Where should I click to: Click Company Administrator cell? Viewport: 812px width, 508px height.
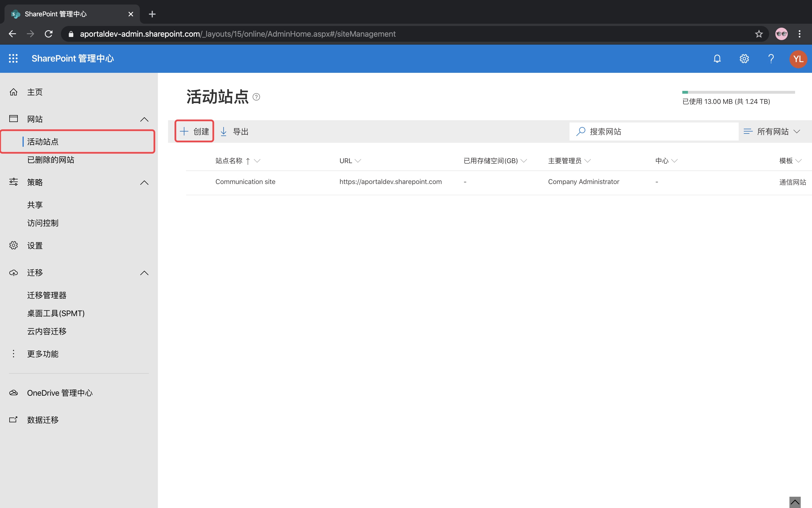tap(584, 182)
